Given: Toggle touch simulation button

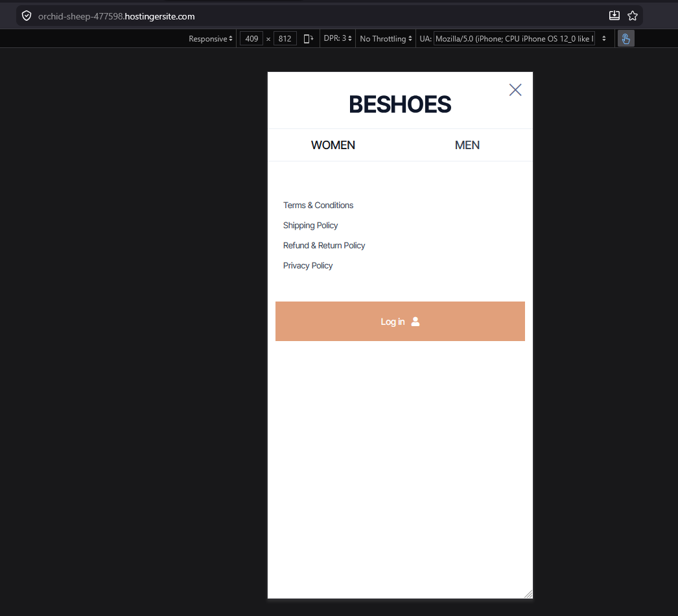Looking at the screenshot, I should [x=625, y=39].
